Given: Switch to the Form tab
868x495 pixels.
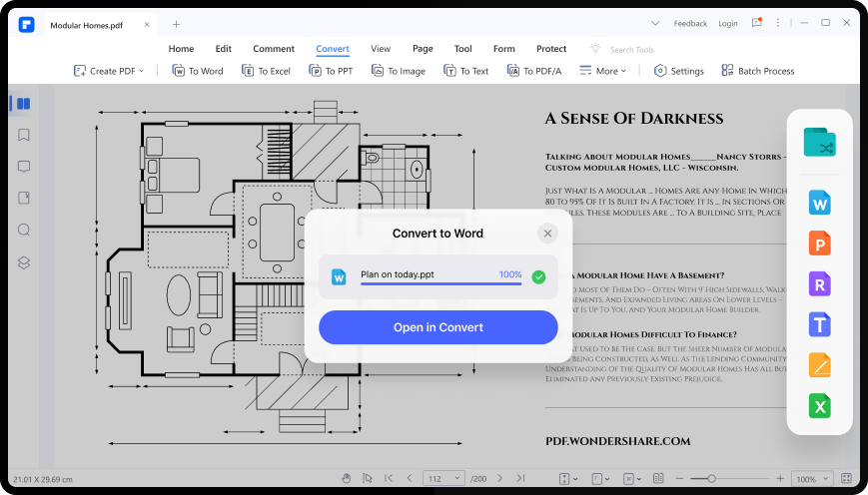Looking at the screenshot, I should coord(503,49).
